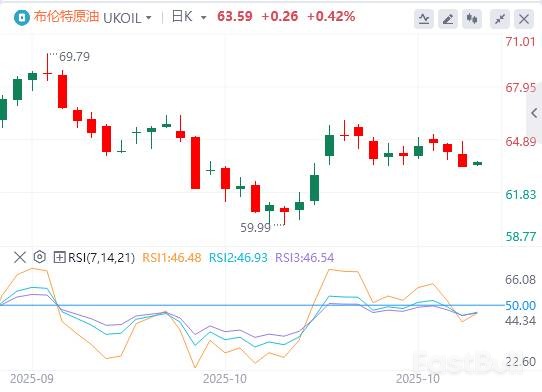Click the RSI2:46.93 value

(238, 258)
